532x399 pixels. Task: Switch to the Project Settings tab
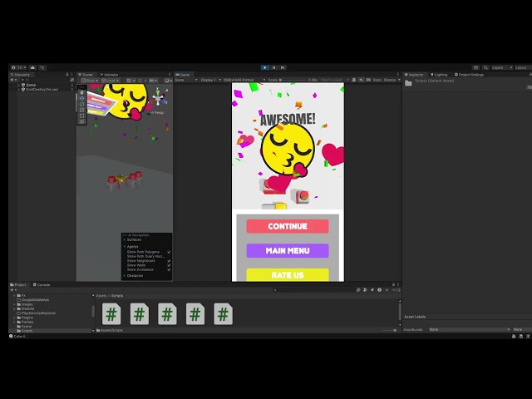(x=469, y=74)
